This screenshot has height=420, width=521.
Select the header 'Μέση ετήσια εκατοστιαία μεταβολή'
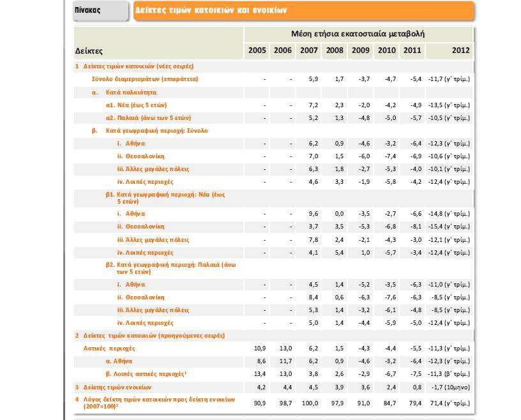[358, 34]
